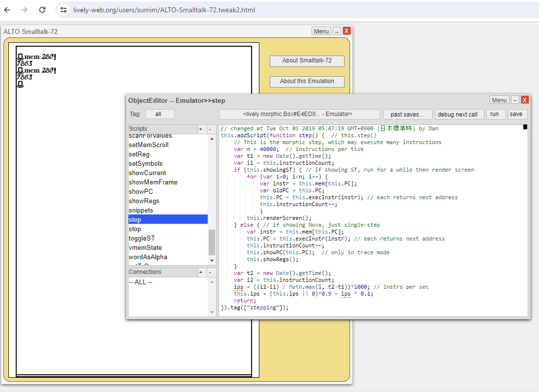Select '-- ALL --' in Connections list

pos(168,282)
